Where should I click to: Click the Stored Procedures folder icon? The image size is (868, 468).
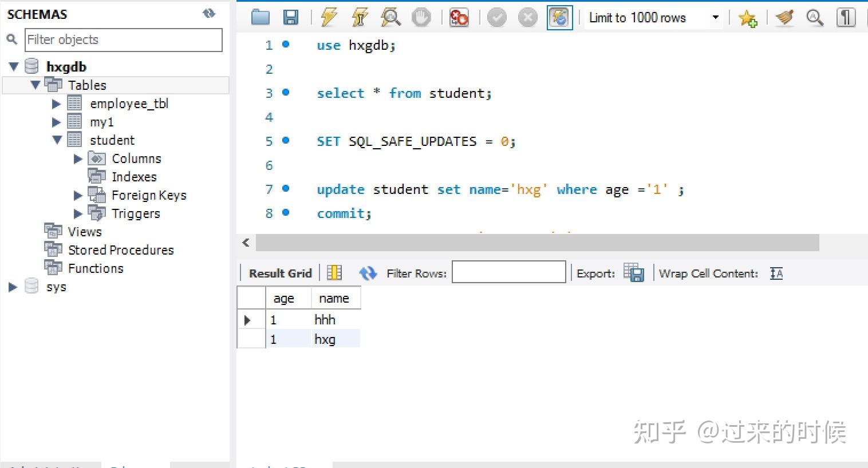click(x=53, y=249)
